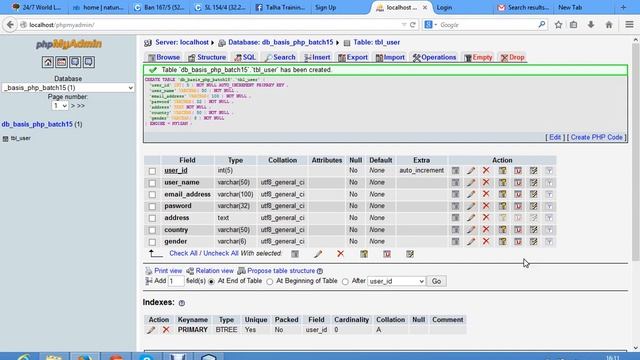The image size is (640, 360).
Task: Switch to the Browse tab
Action: click(x=164, y=58)
